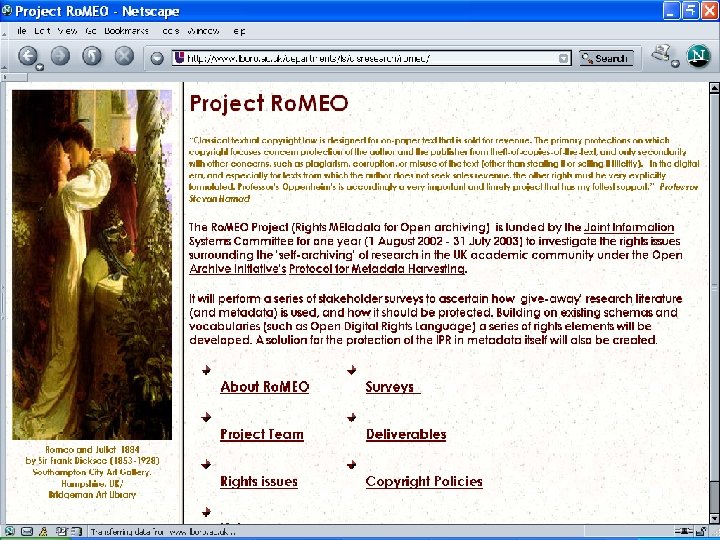Follow the Joint Information Systems Committee link

point(629,227)
